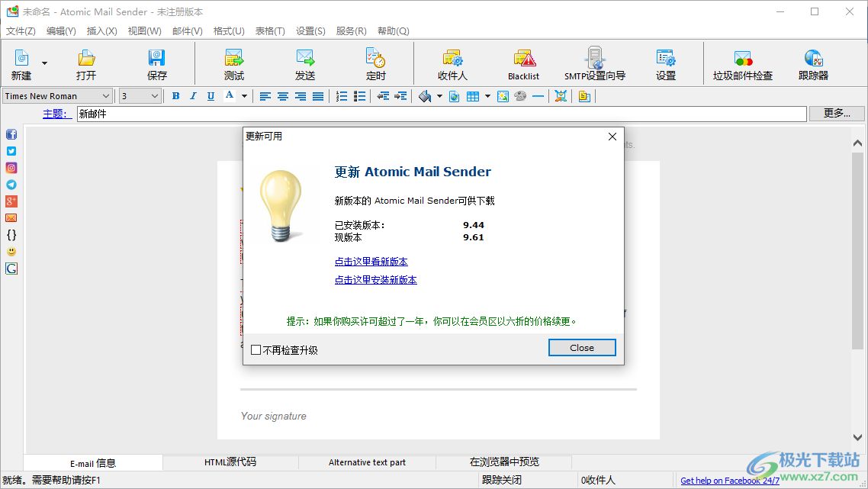The image size is (868, 489).
Task: Click the Close button in update dialog
Action: (x=582, y=348)
